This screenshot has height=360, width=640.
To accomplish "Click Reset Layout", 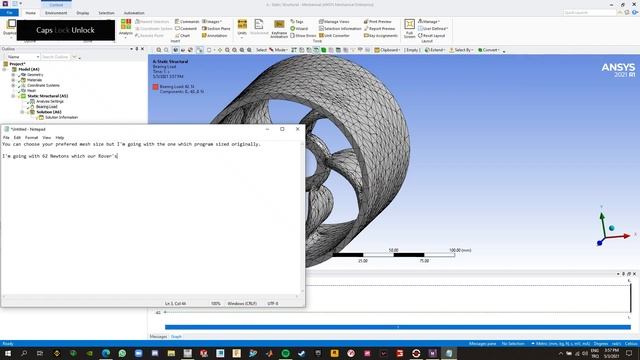I will 431,36.
